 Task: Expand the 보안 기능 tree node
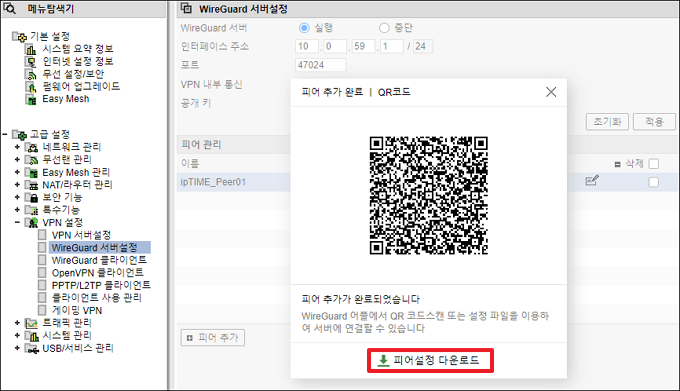click(x=17, y=197)
